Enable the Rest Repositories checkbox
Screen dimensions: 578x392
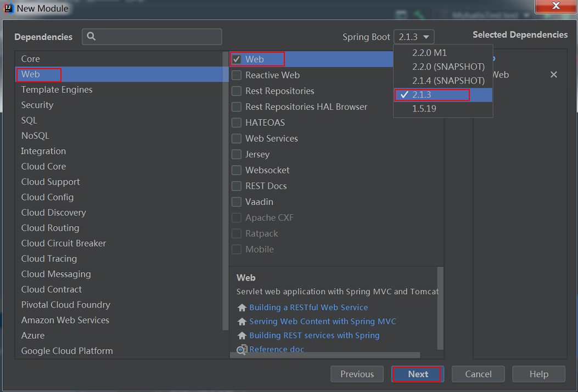(237, 91)
